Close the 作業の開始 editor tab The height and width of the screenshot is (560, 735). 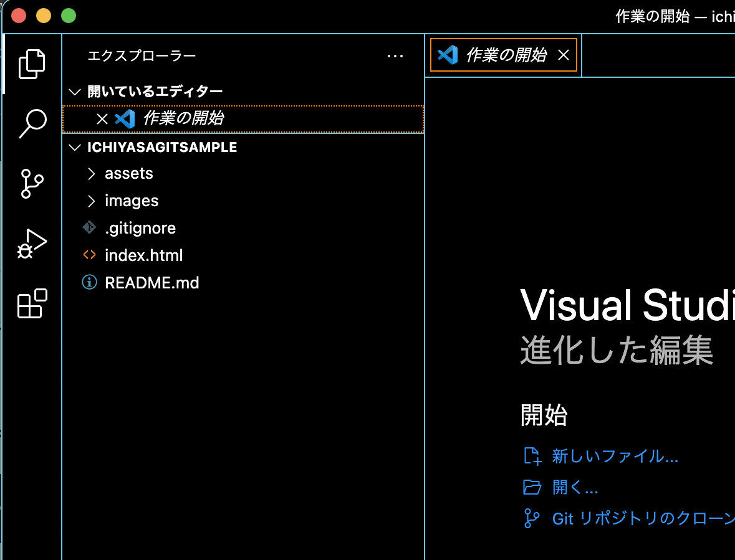click(x=564, y=55)
